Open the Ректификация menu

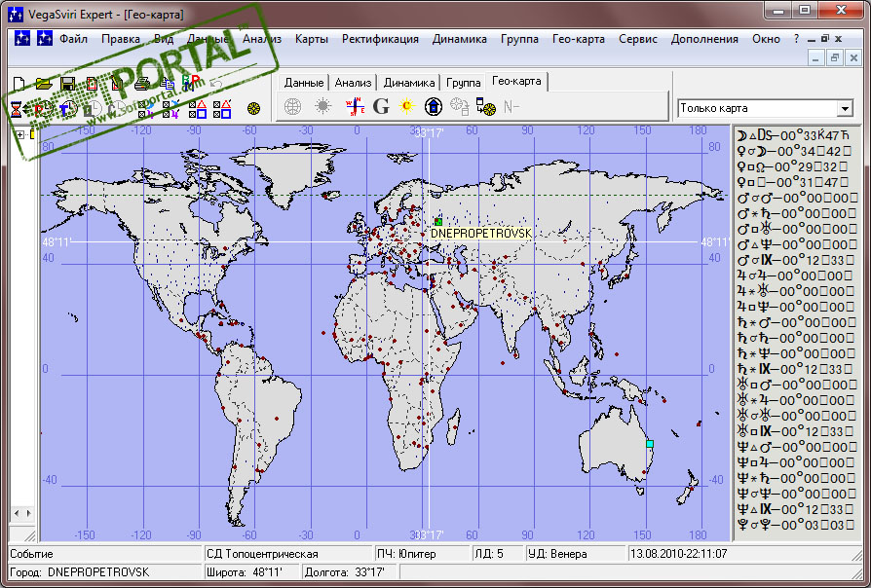pos(381,39)
